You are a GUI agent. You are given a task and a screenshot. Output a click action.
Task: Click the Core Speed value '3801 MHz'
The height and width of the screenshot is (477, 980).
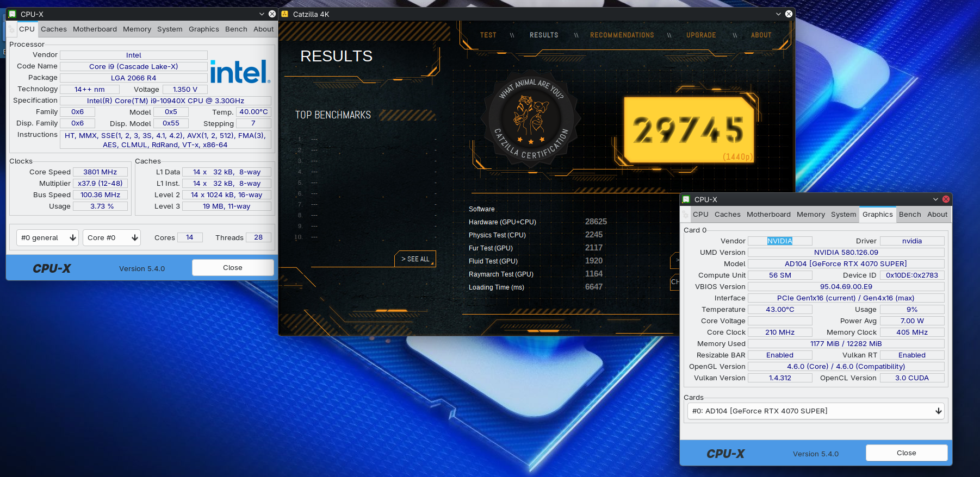(100, 172)
